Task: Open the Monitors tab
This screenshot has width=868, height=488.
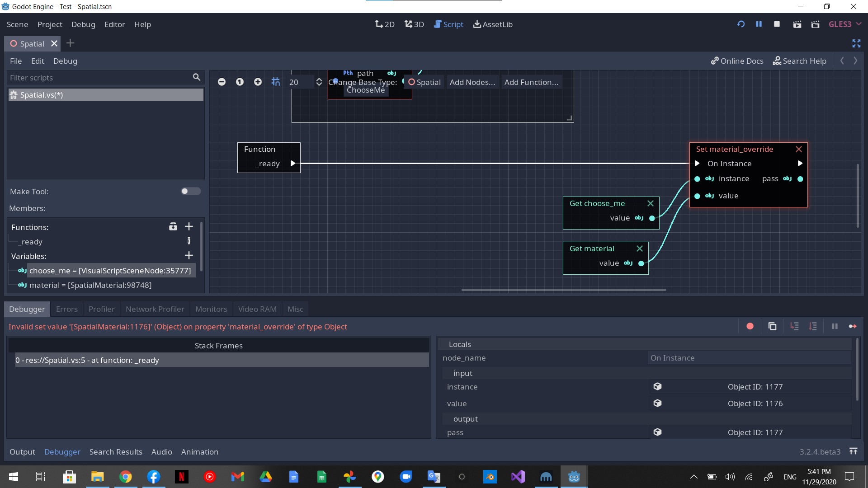Action: pyautogui.click(x=211, y=309)
